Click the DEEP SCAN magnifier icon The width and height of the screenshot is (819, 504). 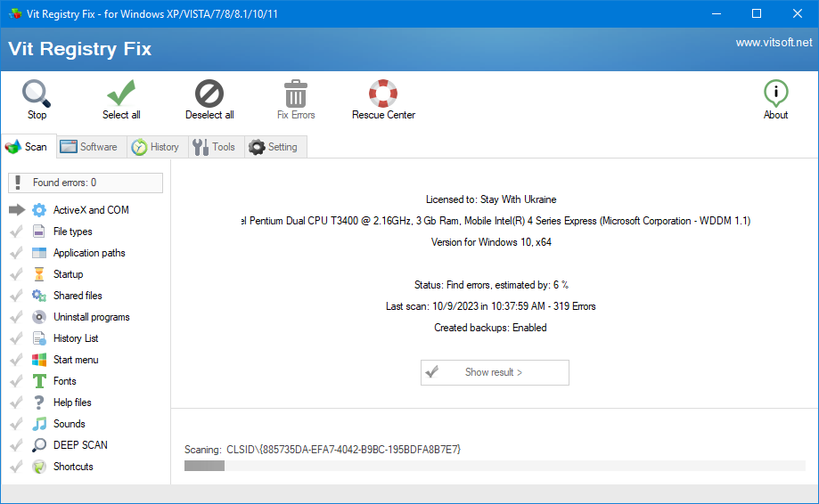click(x=39, y=445)
